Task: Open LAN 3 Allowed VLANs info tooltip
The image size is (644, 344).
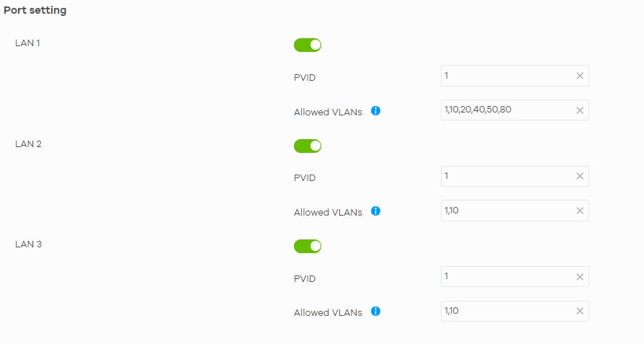Action: 375,312
